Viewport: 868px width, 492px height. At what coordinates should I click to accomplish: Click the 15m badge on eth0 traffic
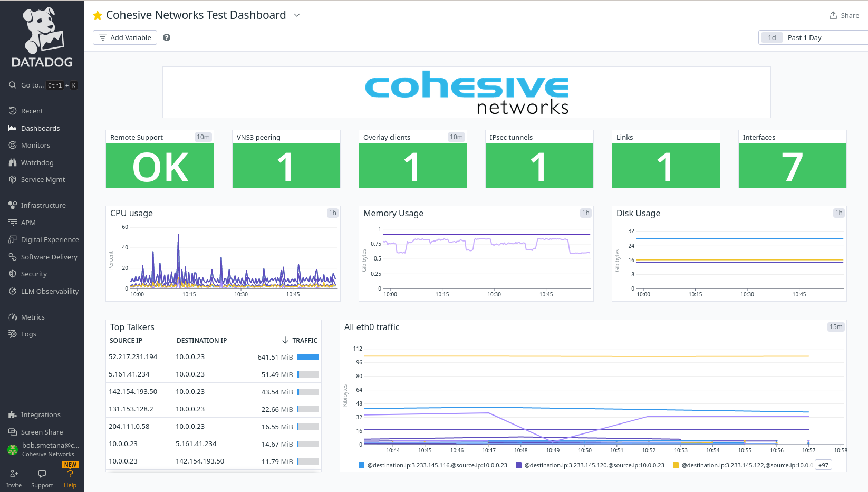click(836, 327)
